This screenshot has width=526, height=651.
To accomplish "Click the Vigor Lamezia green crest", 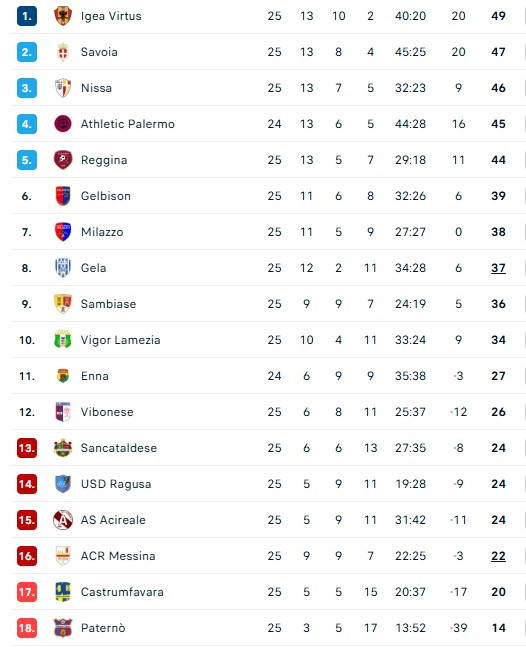I will point(63,340).
